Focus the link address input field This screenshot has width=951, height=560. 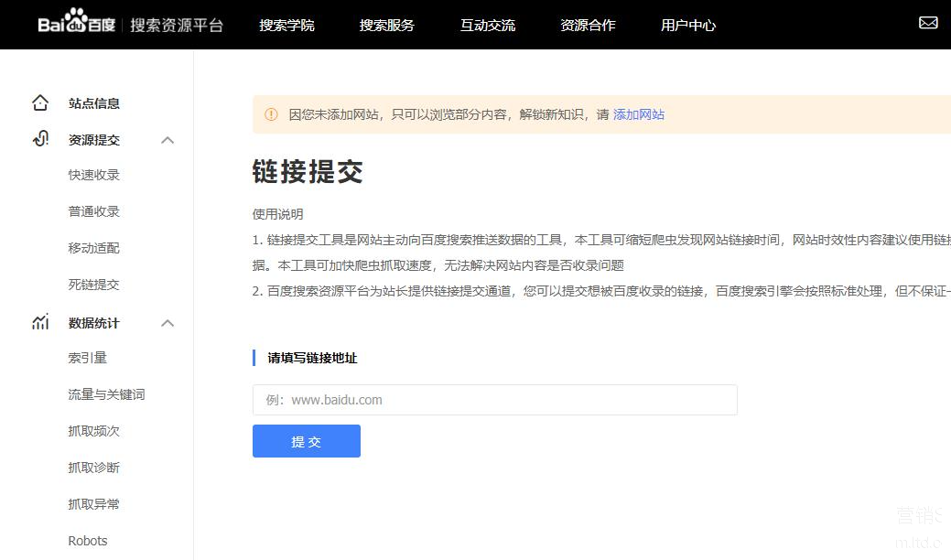coord(494,400)
